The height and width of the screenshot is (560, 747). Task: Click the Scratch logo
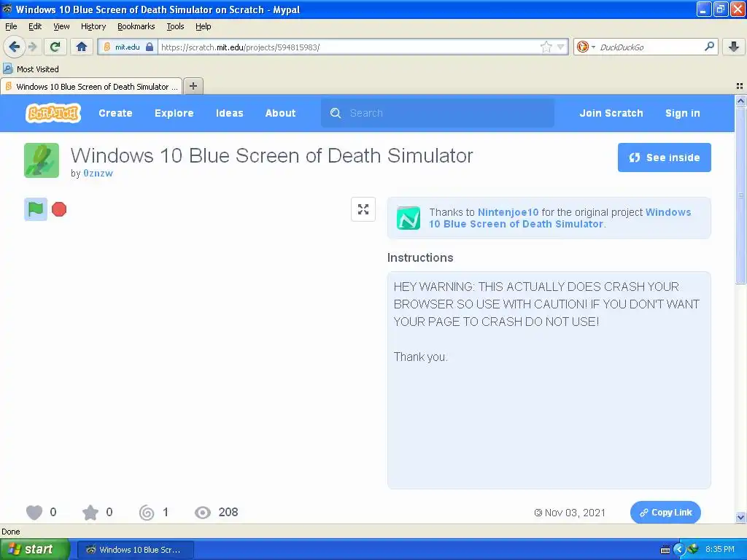tap(53, 113)
